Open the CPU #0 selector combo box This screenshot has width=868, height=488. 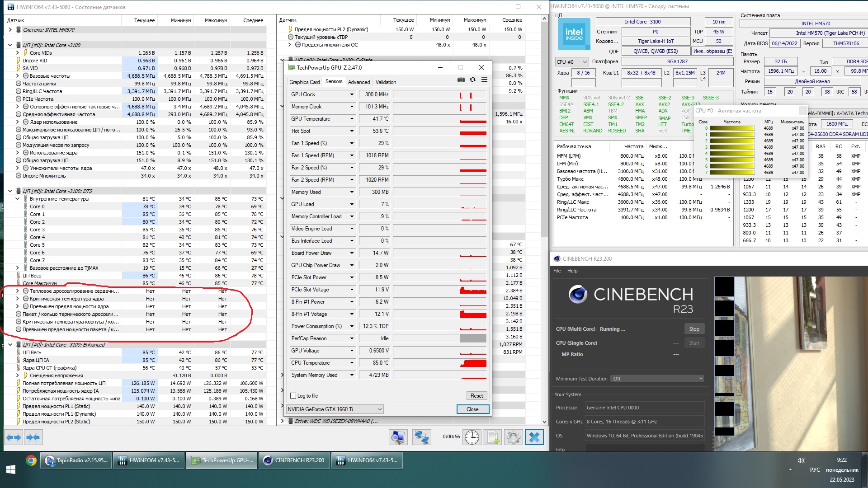tap(571, 62)
